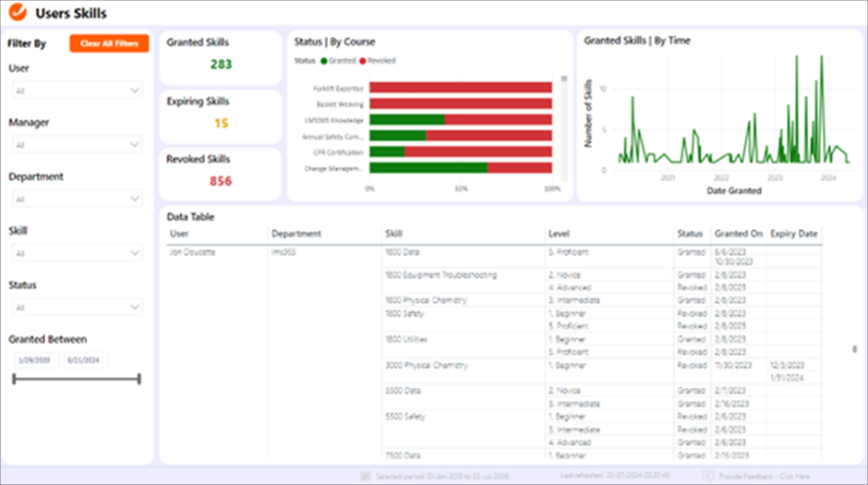Screen dimensions: 868x485
Task: Open the User filter dropdown
Action: coord(77,91)
